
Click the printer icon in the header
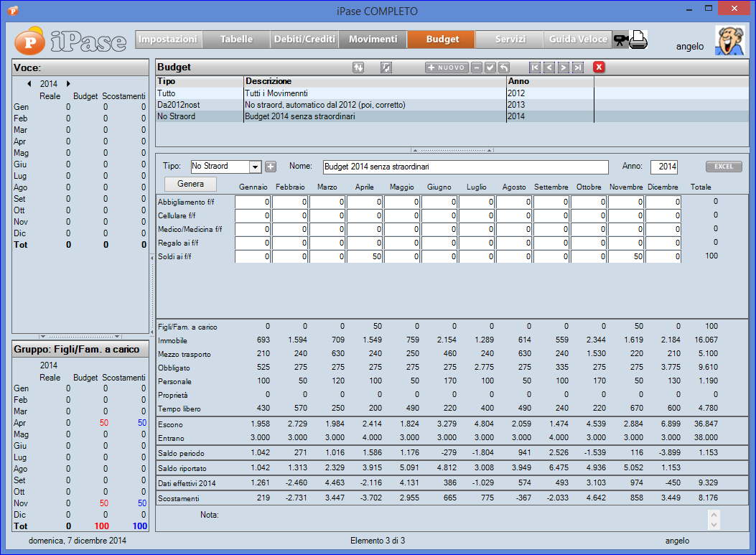point(639,41)
